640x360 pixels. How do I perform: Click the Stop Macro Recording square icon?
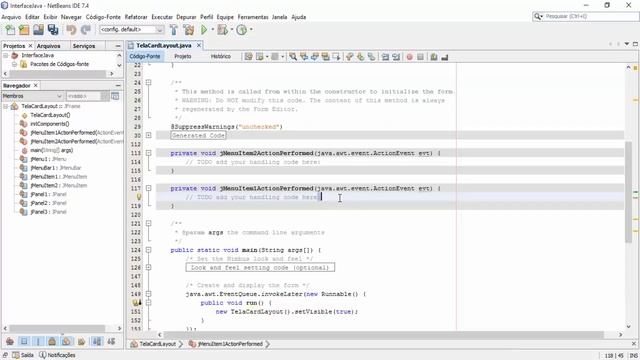pos(420,57)
